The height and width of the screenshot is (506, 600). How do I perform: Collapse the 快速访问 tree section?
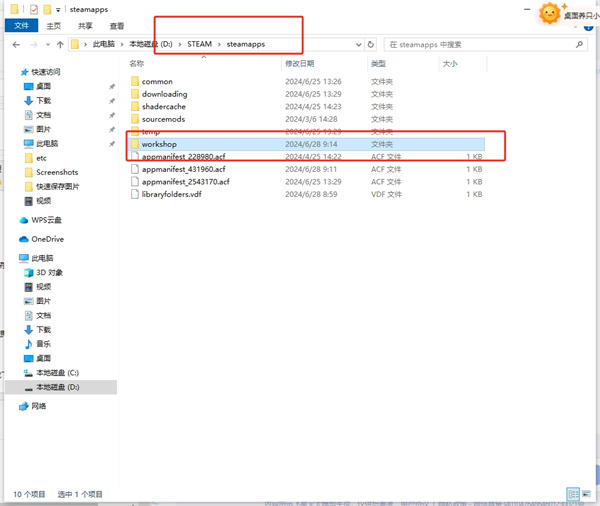[11, 72]
